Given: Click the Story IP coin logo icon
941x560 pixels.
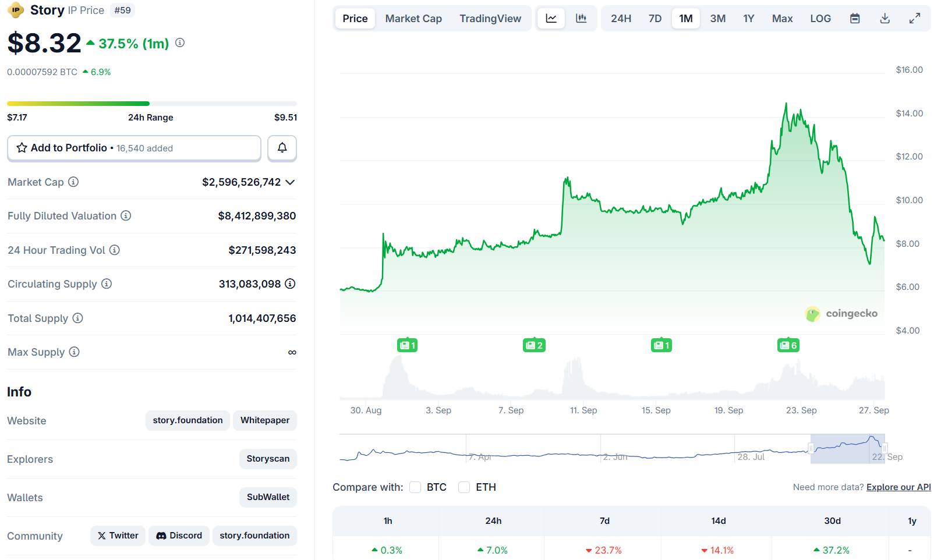Looking at the screenshot, I should pyautogui.click(x=16, y=10).
